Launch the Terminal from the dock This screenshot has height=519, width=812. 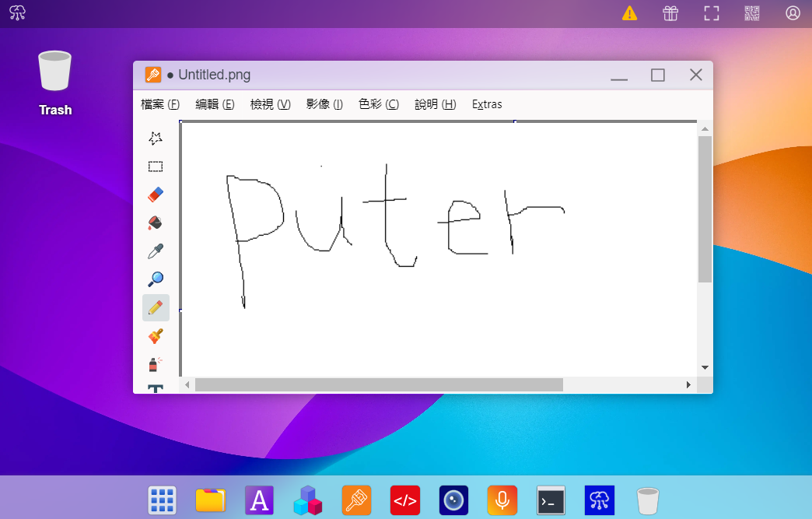click(x=551, y=500)
